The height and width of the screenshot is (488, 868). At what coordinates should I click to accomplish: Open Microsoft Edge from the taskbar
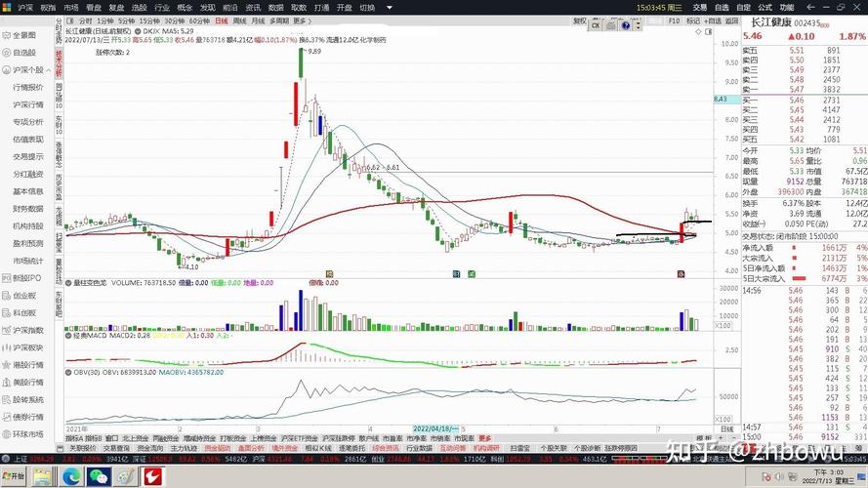(71, 476)
